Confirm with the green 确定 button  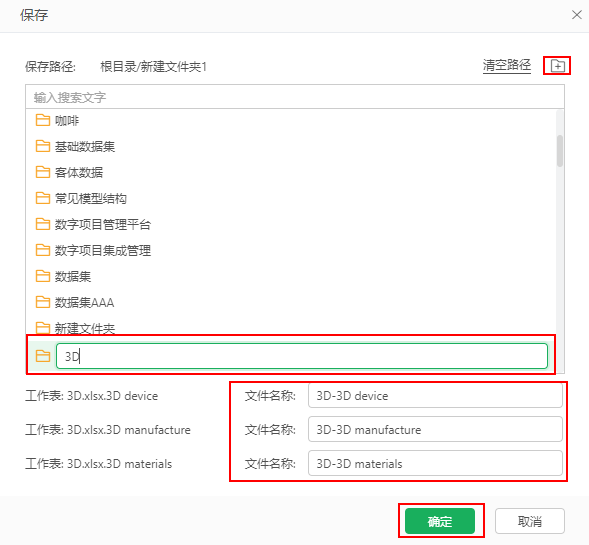[x=440, y=521]
